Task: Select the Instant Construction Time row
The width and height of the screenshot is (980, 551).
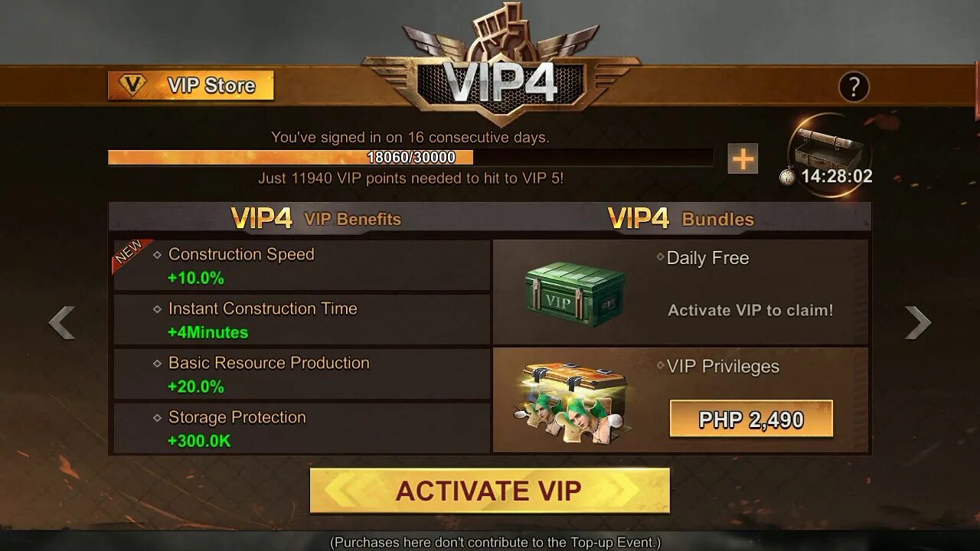Action: (x=302, y=320)
